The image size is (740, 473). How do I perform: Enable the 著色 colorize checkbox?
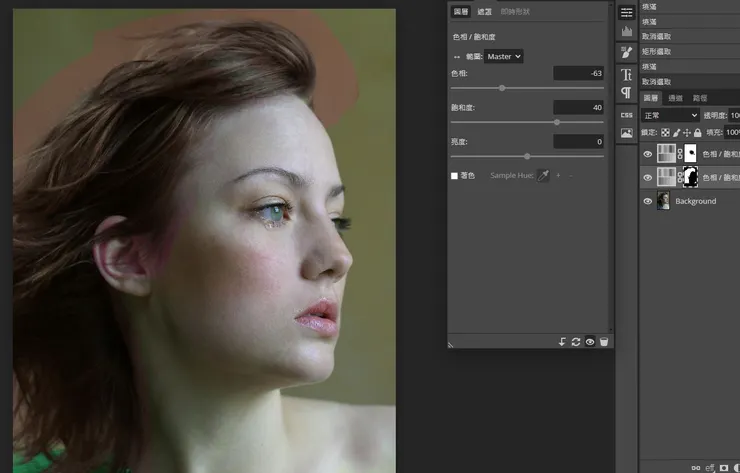point(455,175)
